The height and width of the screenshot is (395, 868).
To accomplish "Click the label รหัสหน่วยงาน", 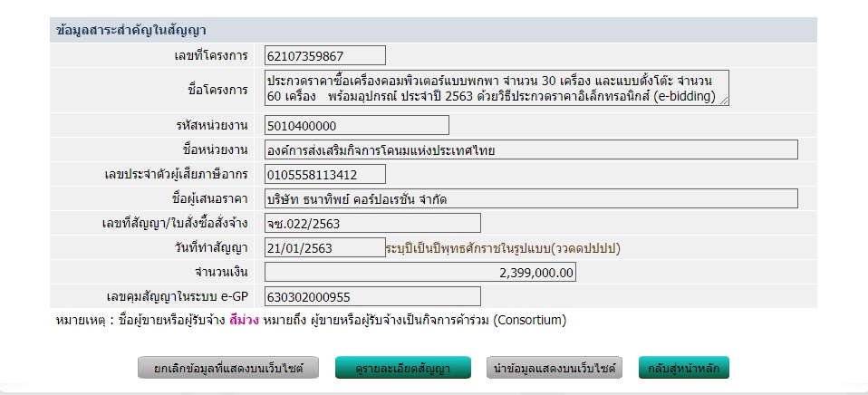I will 211,126.
